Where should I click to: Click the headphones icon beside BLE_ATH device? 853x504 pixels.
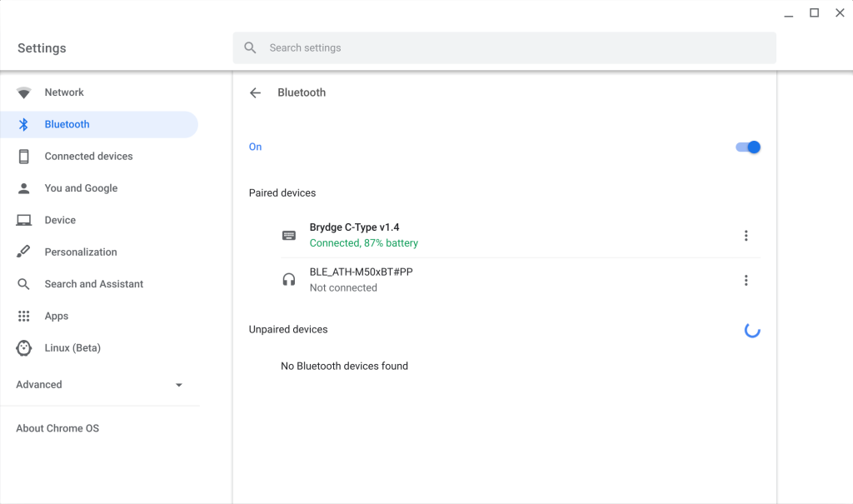pos(288,279)
